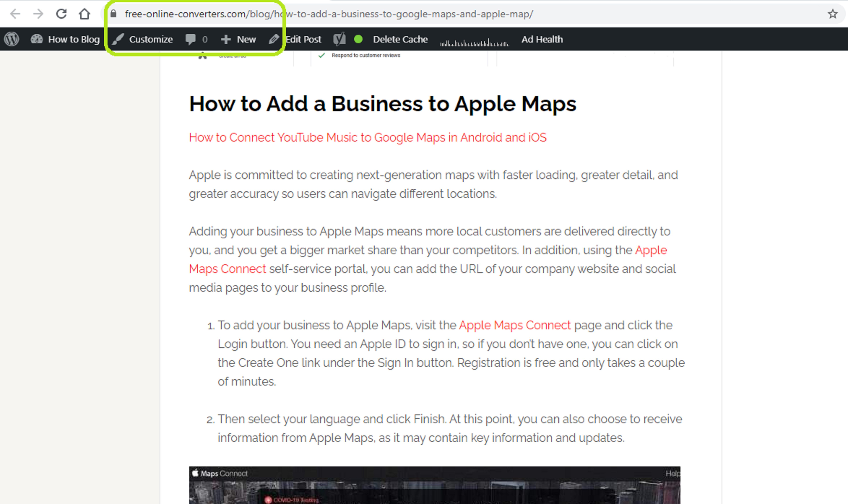Choose Edit Post in the admin bar
848x504 pixels.
pyautogui.click(x=303, y=39)
